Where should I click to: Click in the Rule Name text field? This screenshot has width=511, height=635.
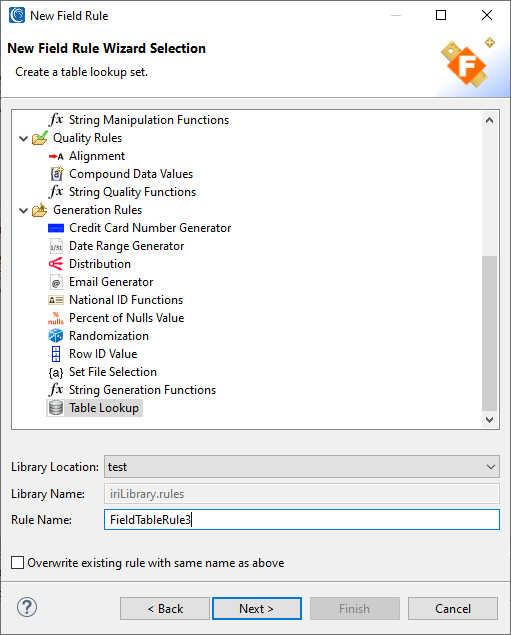coord(302,519)
